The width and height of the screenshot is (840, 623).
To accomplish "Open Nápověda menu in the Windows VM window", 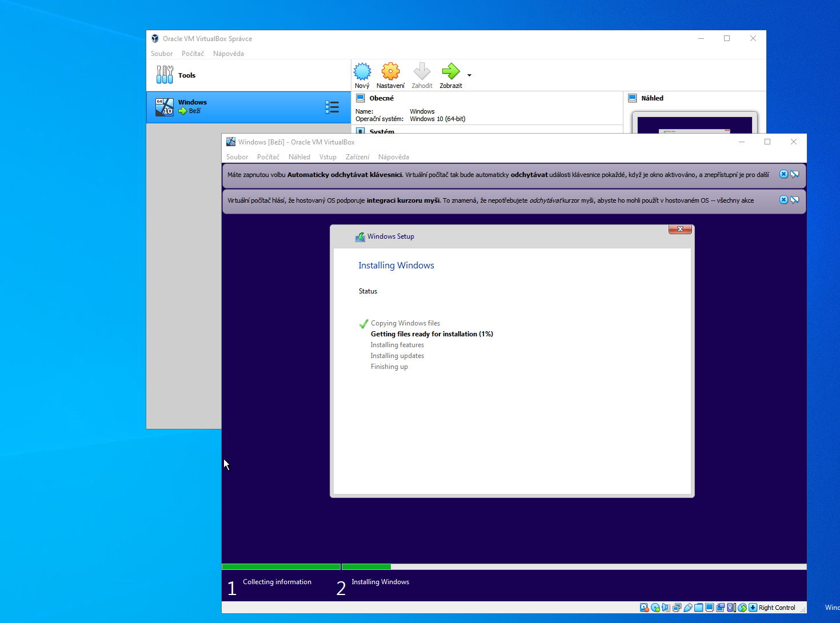I will click(394, 157).
